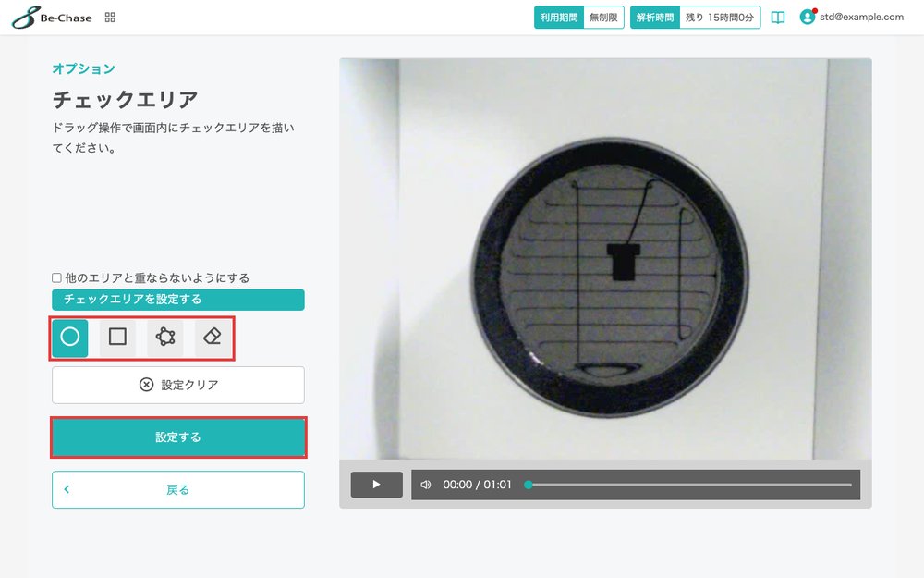This screenshot has width=924, height=578.
Task: Click the 00:00 / 01:01 time display
Action: 478,485
